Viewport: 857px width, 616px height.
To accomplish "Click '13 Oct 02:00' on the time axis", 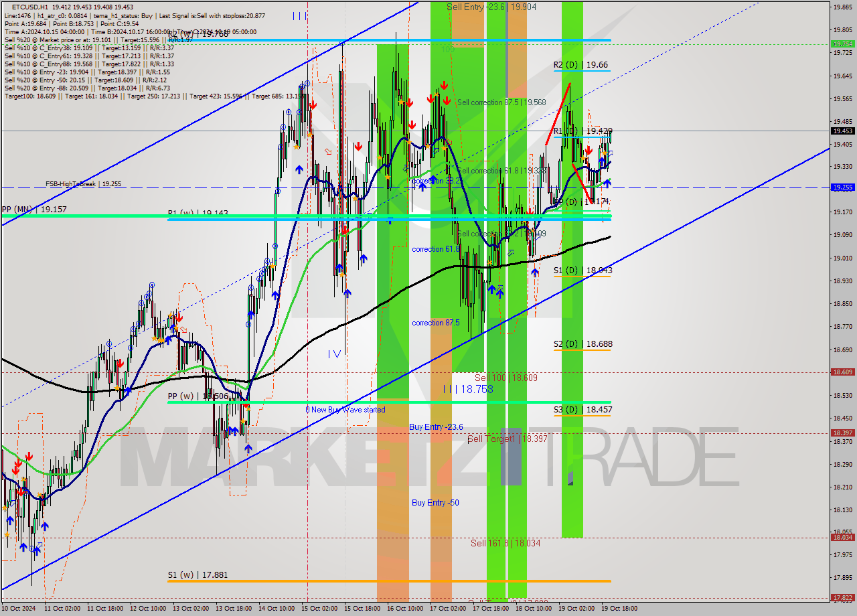I will (x=189, y=609).
